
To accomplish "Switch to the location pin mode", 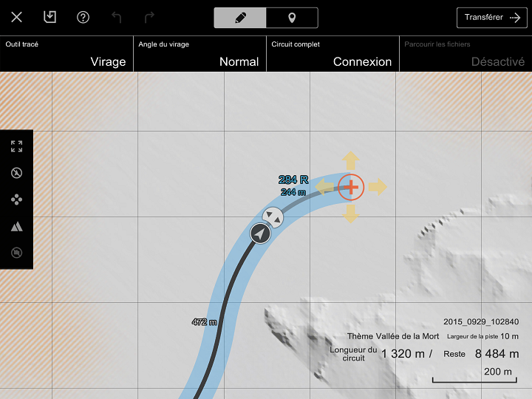I will pos(292,18).
